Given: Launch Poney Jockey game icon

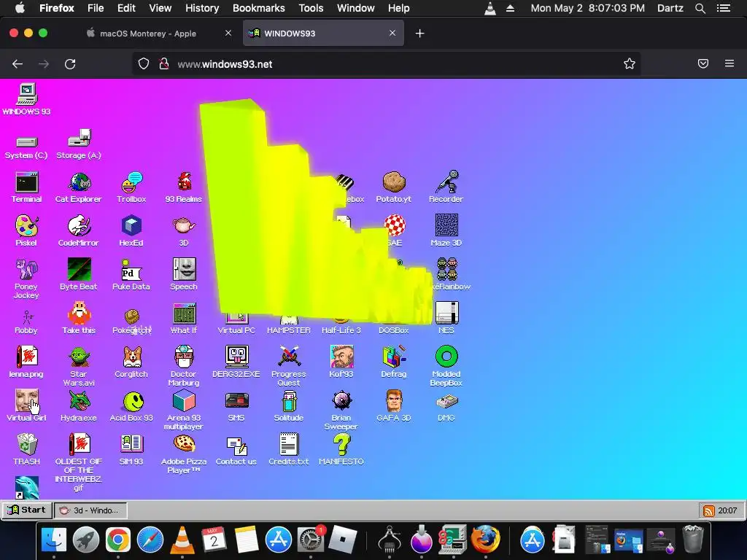Looking at the screenshot, I should [27, 270].
